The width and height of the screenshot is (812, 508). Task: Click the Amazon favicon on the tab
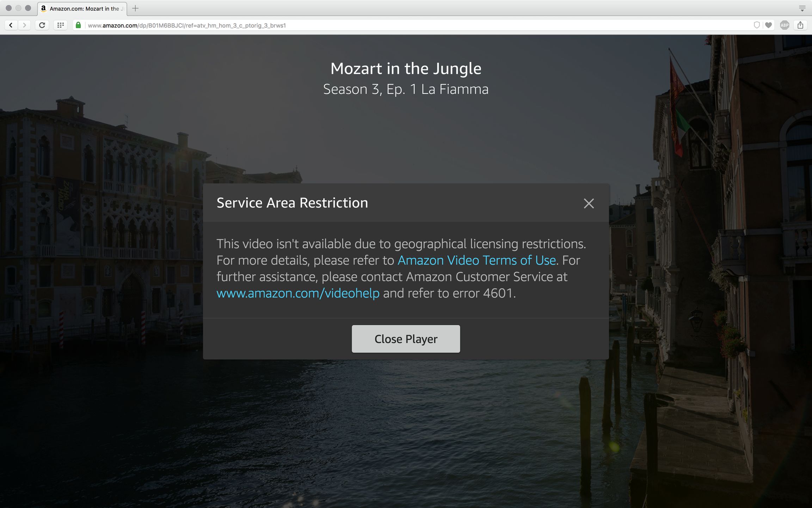[x=44, y=8]
